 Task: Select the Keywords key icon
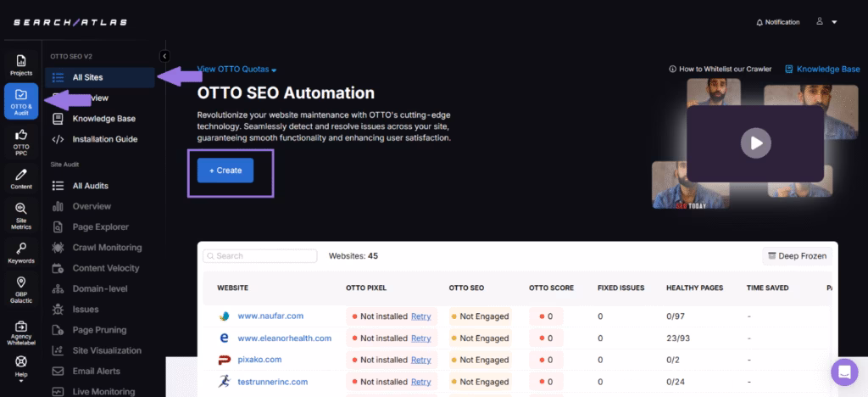[x=21, y=253]
